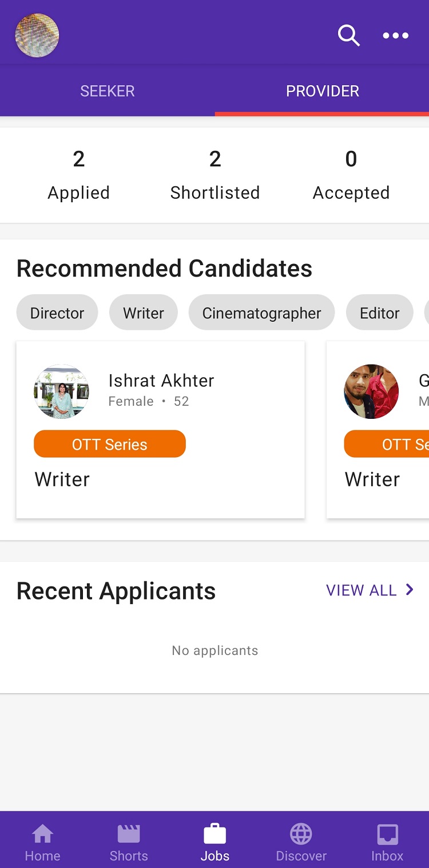
Task: Expand Recent Applicants with VIEW ALL chevron
Action: coord(370,590)
